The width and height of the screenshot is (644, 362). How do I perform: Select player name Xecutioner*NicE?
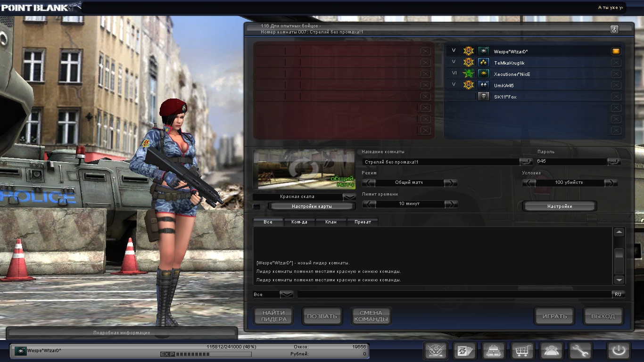coord(512,74)
